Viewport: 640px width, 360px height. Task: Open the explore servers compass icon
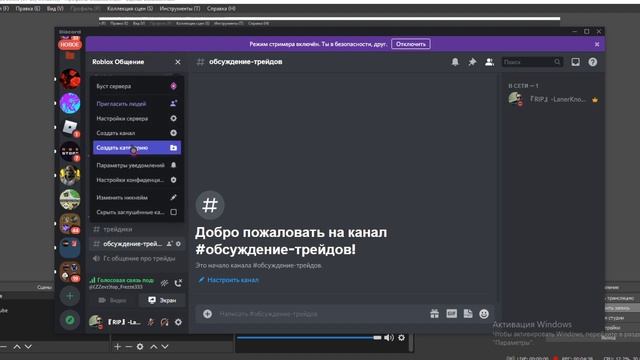coord(70,320)
